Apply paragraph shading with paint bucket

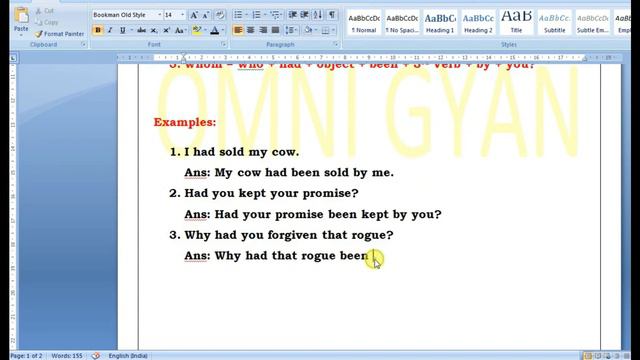pyautogui.click(x=309, y=30)
